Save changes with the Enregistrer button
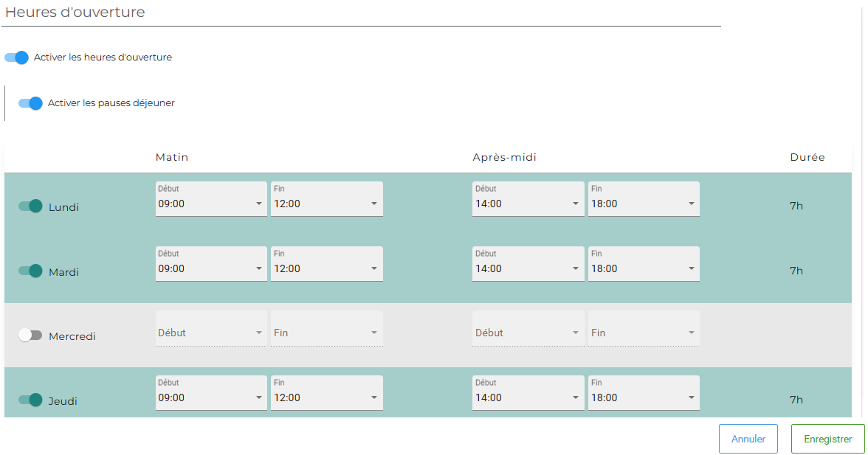Screen dimensions: 868x455 (827, 439)
